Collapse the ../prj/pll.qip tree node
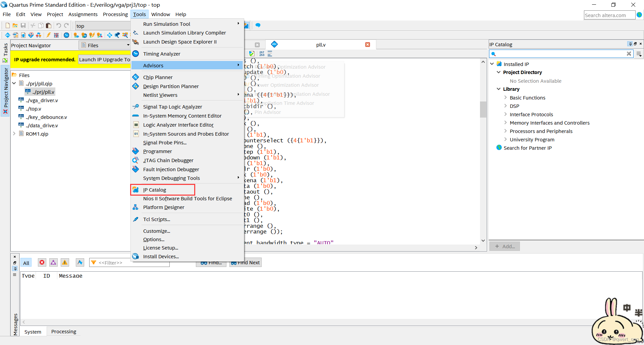The height and width of the screenshot is (345, 644). (x=14, y=83)
